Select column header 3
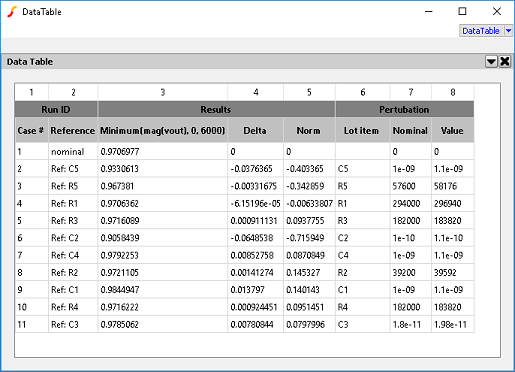The image size is (515, 372). pos(163,92)
